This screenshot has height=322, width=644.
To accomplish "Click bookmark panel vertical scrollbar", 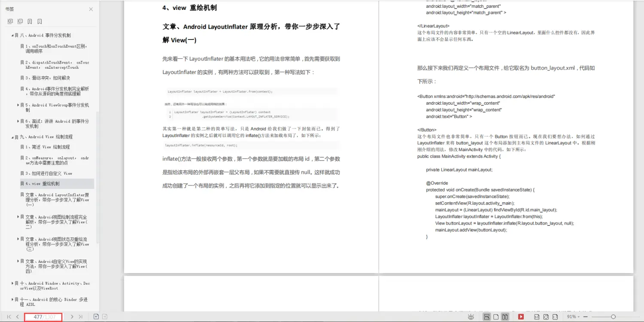I will [x=97, y=178].
